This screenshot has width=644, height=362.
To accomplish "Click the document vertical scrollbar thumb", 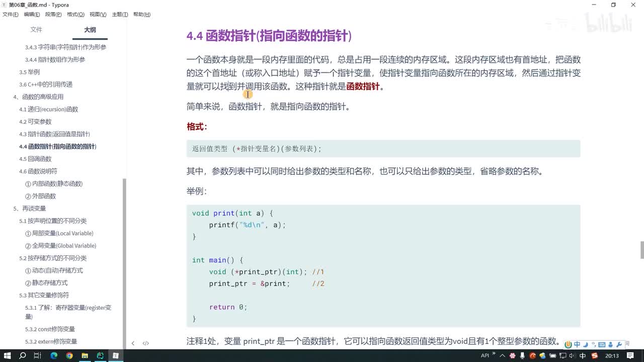I will pos(642,249).
